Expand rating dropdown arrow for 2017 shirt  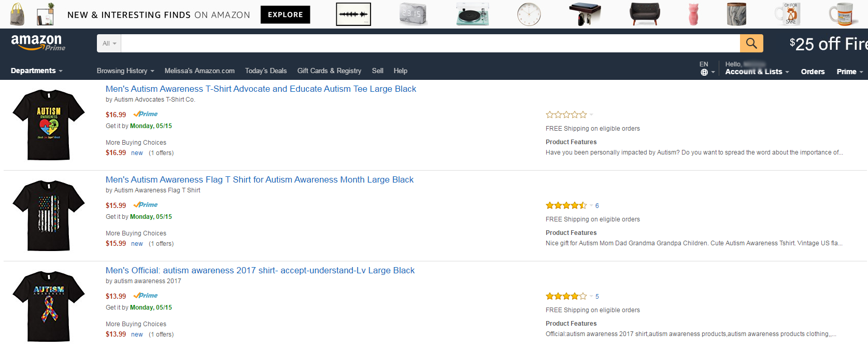click(x=591, y=296)
